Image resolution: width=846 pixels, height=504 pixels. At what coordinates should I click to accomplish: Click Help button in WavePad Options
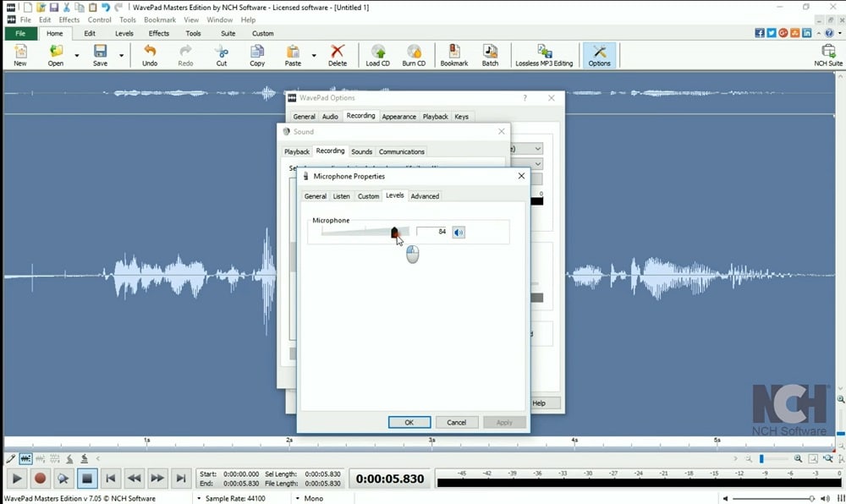546,403
